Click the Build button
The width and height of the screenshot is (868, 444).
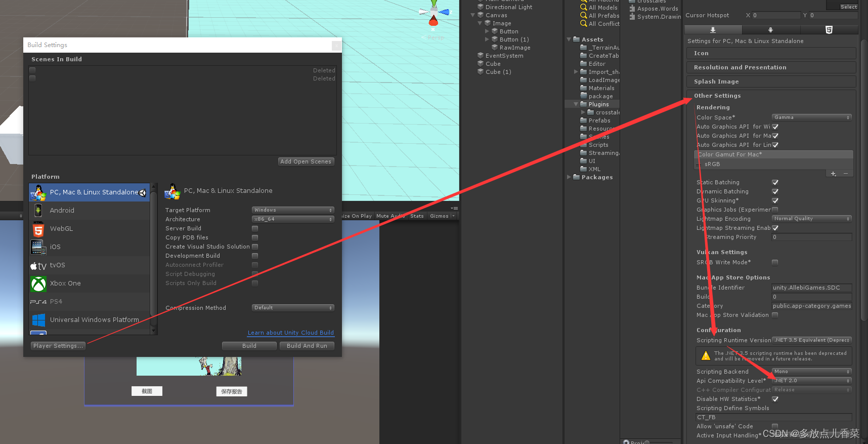tap(249, 346)
